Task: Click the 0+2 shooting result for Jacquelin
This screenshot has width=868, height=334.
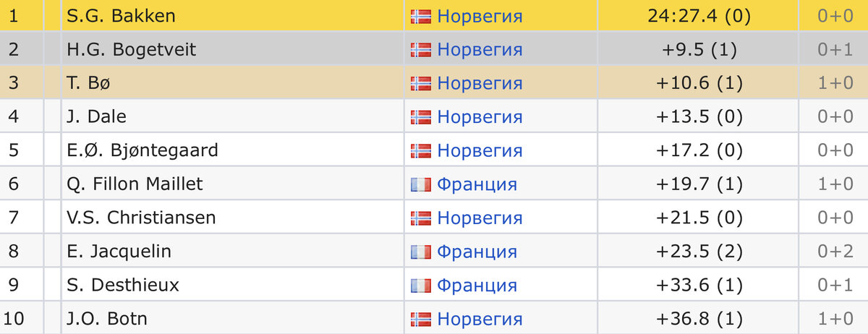Action: pyautogui.click(x=835, y=252)
